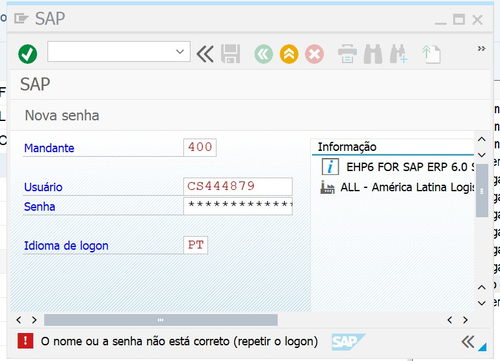The image size is (500, 361).
Task: Click the Usuário field with CS444879
Action: coord(238,186)
